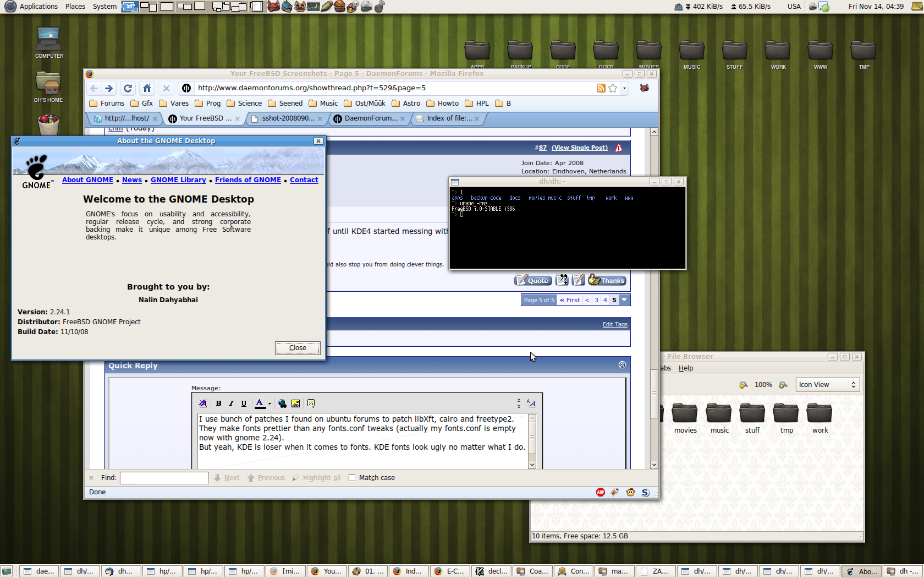
Task: Click the Close button in About GNOME
Action: [x=298, y=348]
